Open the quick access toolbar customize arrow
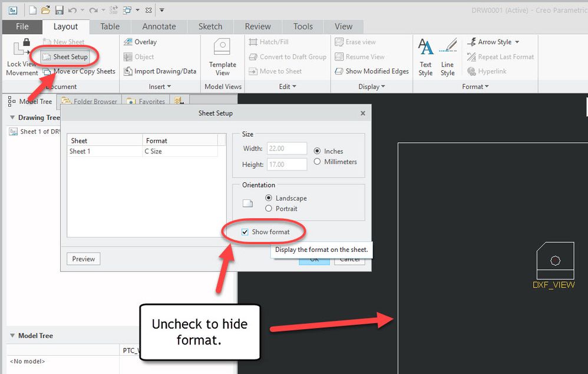 pyautogui.click(x=161, y=11)
